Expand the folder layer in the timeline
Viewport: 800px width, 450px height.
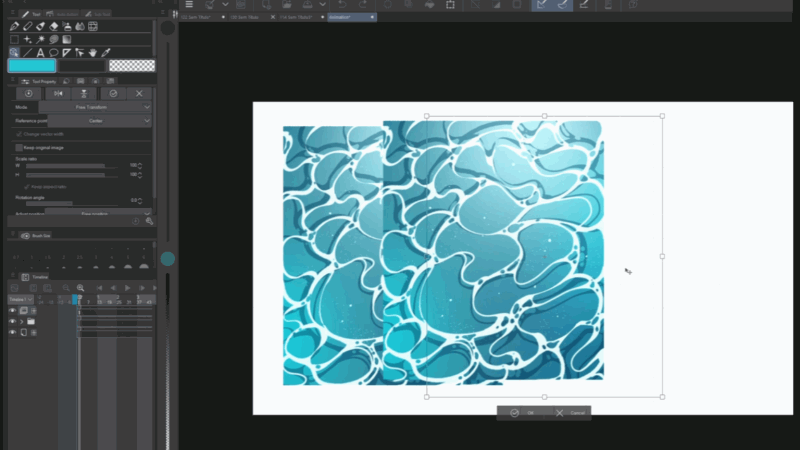[22, 321]
